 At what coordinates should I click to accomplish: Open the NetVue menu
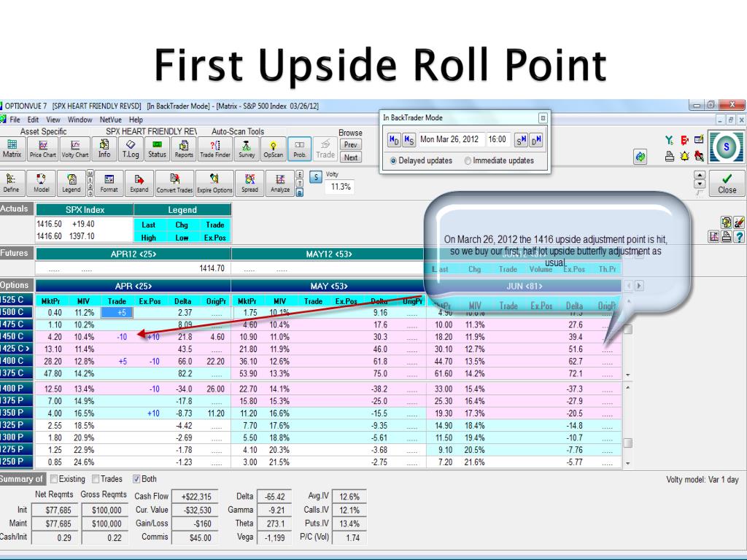(111, 120)
